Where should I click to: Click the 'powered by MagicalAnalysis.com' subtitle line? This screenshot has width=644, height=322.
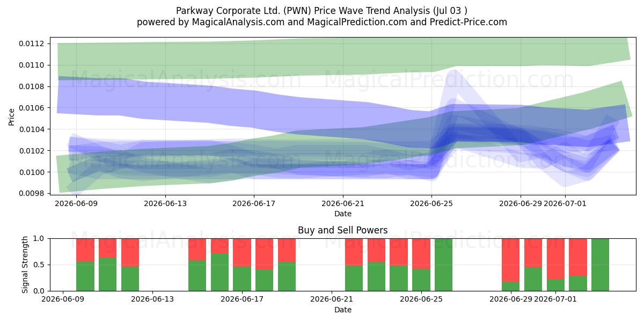click(322, 22)
